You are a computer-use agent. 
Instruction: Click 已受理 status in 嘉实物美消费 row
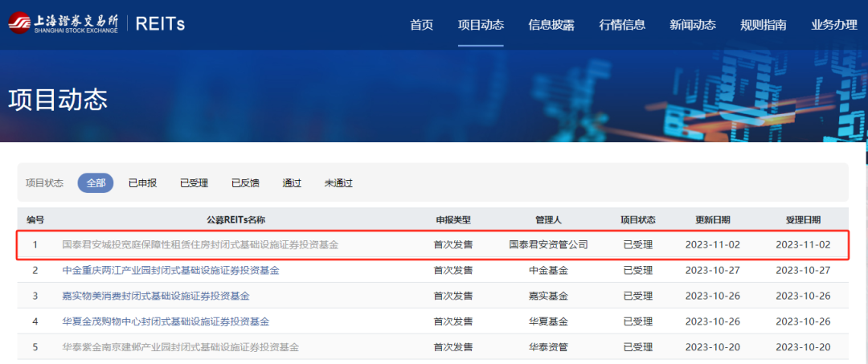[638, 296]
